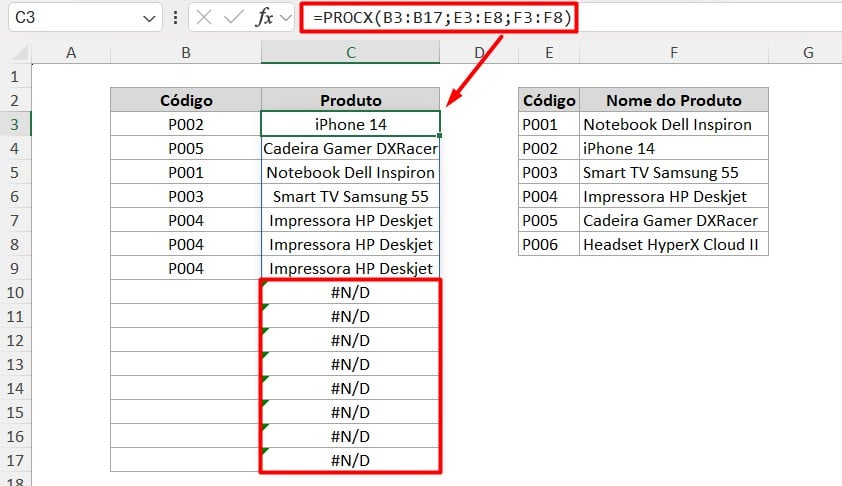Click the Cancel (X) formula icon

(204, 18)
